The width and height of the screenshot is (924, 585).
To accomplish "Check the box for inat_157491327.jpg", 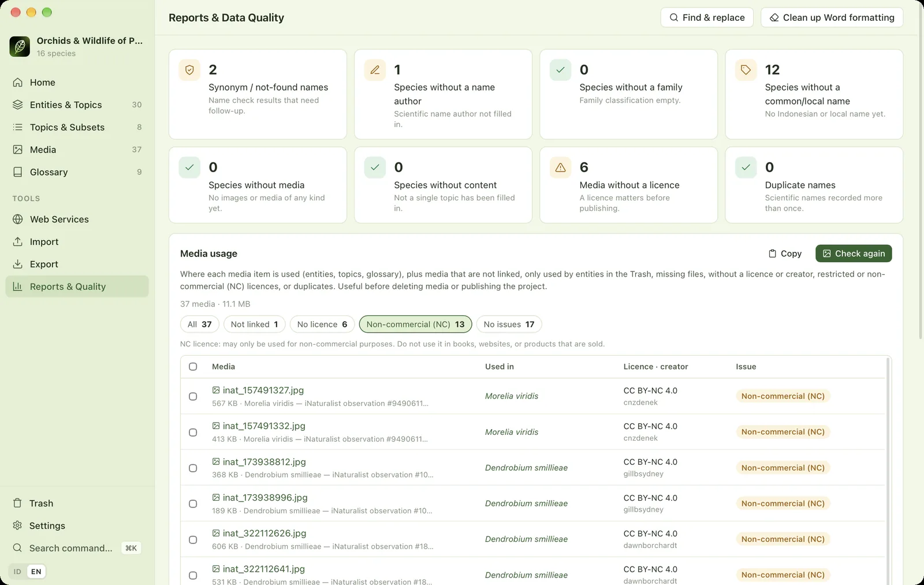I will point(193,397).
